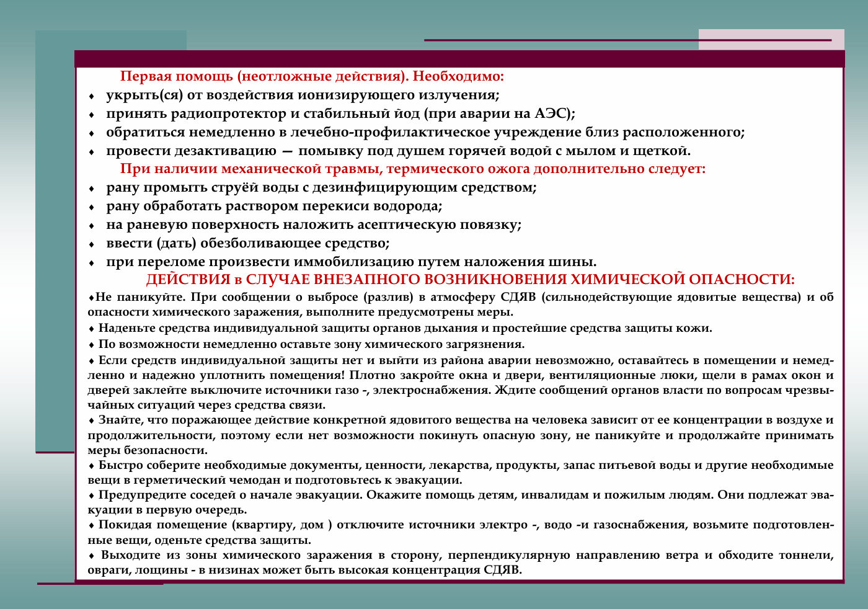This screenshot has height=609, width=868.
Task: Click the dark maroon bar atop the text box
Action: click(x=459, y=59)
